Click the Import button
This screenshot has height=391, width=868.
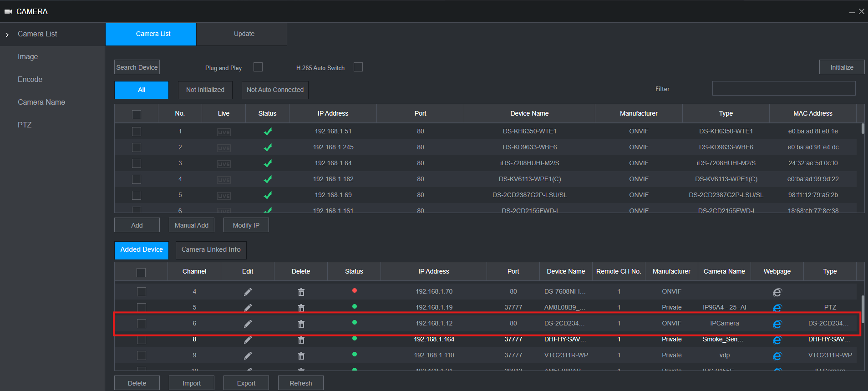(x=192, y=383)
